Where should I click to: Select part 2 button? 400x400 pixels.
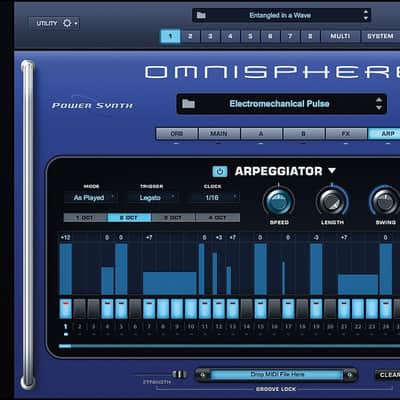pyautogui.click(x=190, y=36)
